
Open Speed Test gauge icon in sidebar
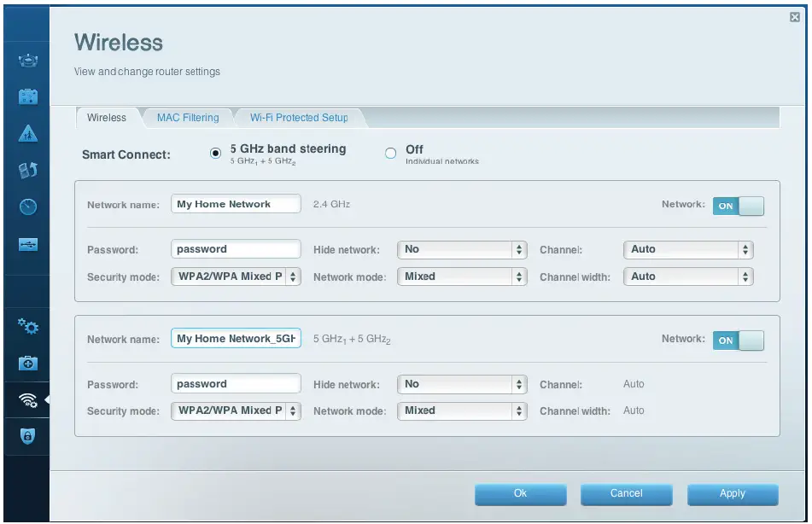coord(28,207)
